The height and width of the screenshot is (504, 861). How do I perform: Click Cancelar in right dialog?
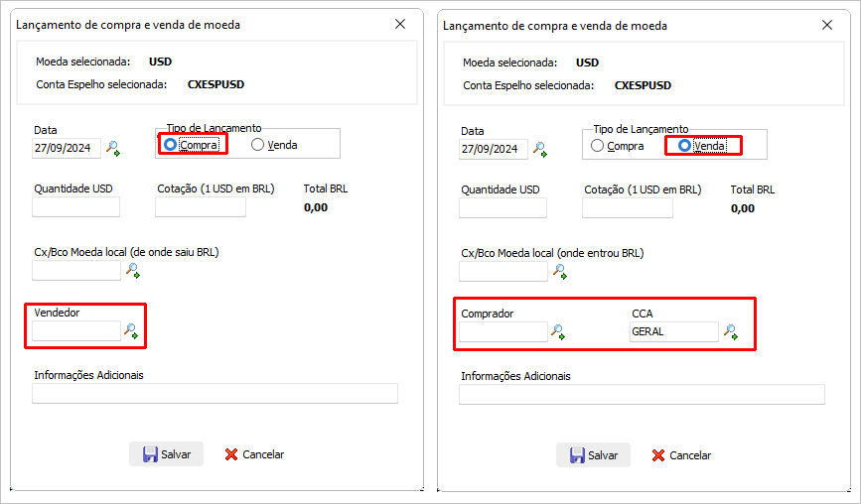tap(681, 455)
